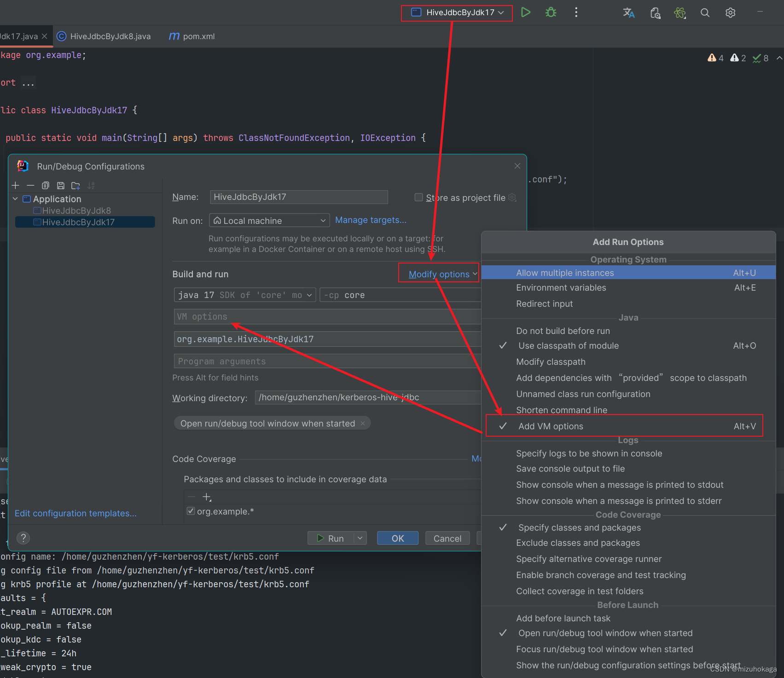Remove configuration with minus icon

pos(30,186)
